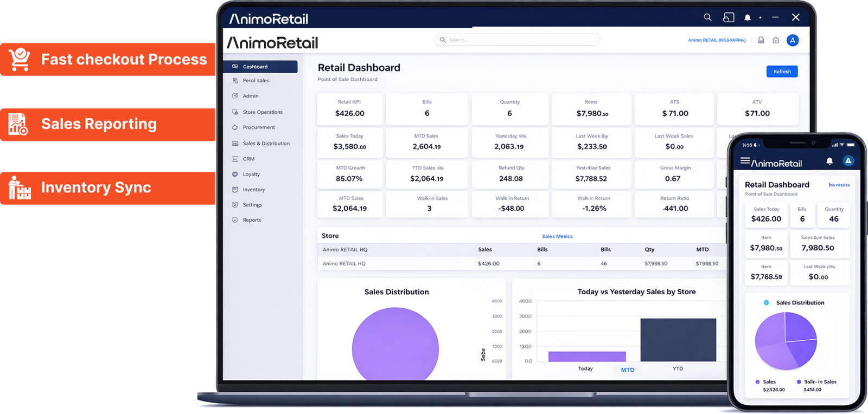Click the Sales Menica link

[557, 236]
